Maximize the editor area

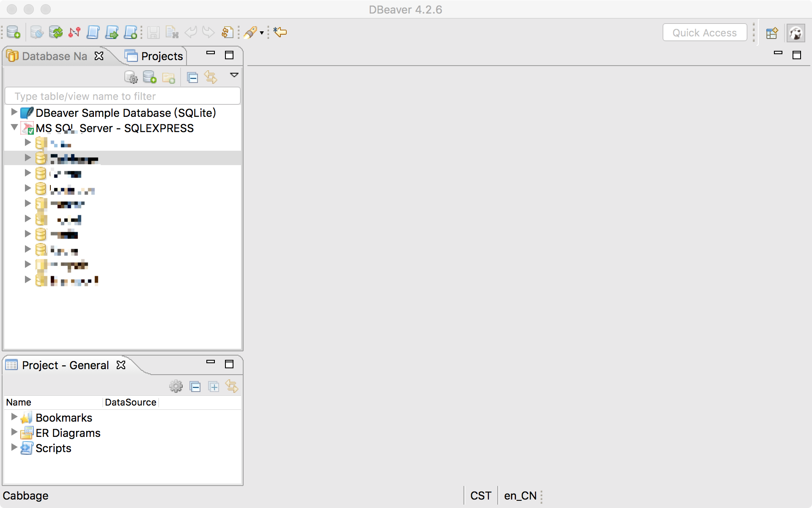pyautogui.click(x=797, y=55)
